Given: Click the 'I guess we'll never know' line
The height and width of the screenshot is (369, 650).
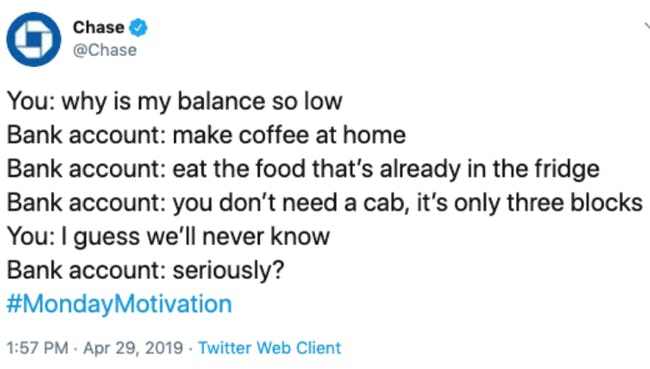Looking at the screenshot, I should point(168,237).
